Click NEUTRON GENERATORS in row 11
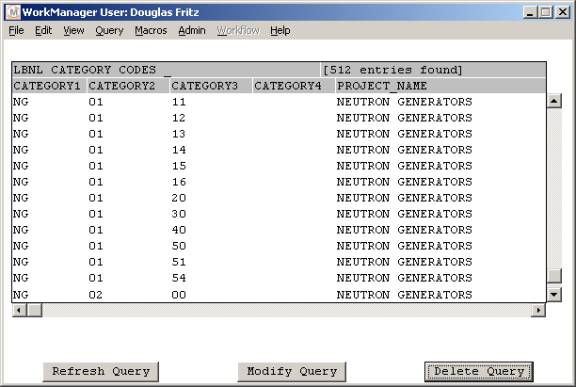 click(x=404, y=102)
